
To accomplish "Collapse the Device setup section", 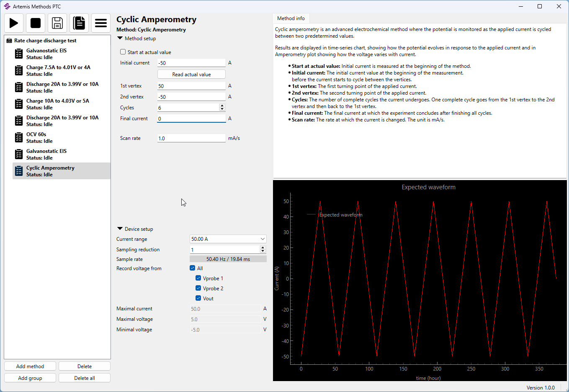I will (120, 229).
